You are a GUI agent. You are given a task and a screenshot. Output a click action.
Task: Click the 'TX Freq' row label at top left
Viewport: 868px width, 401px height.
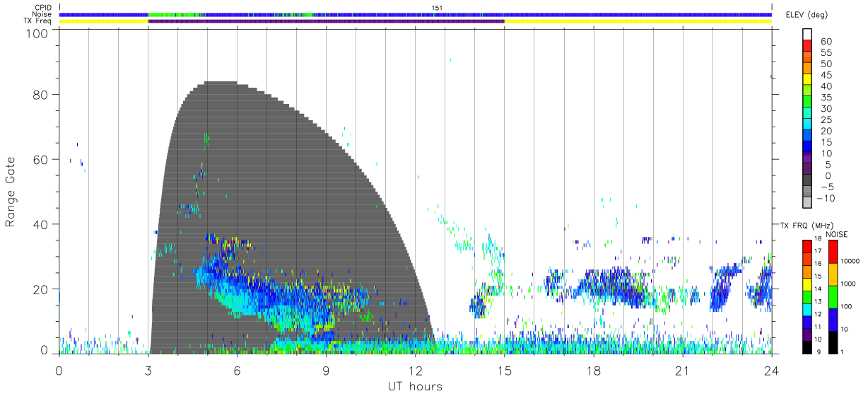[x=38, y=21]
